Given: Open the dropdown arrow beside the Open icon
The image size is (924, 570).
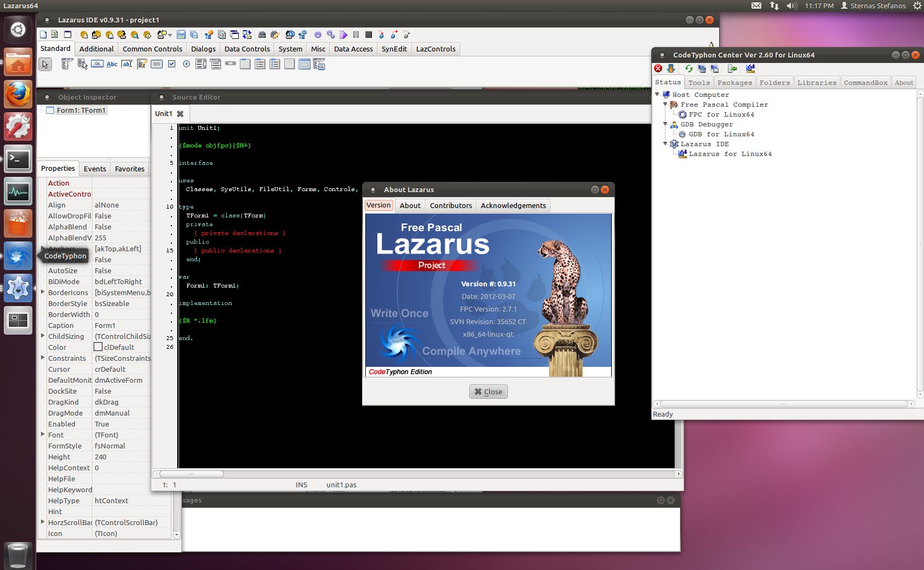Looking at the screenshot, I should 170,35.
